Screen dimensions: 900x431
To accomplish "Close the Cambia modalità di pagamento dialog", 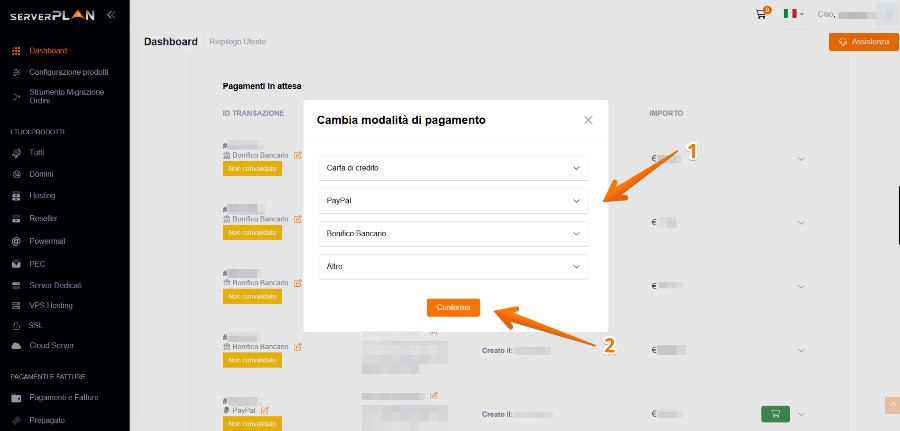I will (588, 120).
